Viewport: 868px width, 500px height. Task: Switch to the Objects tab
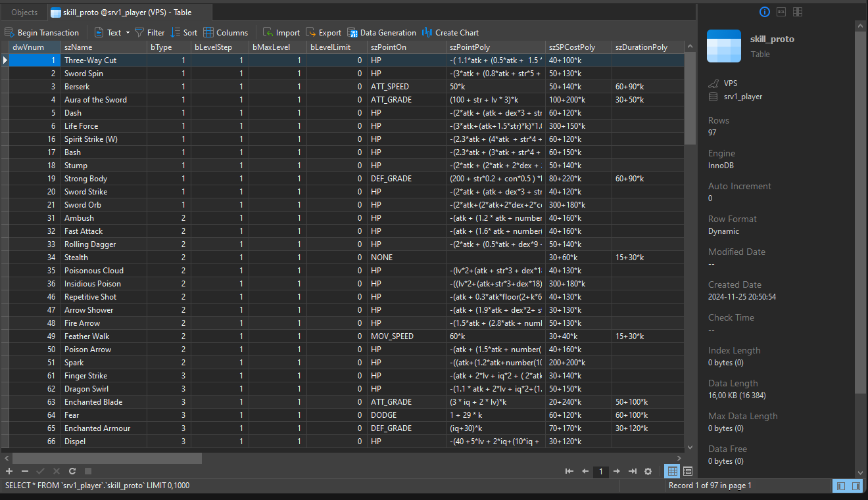coord(24,12)
